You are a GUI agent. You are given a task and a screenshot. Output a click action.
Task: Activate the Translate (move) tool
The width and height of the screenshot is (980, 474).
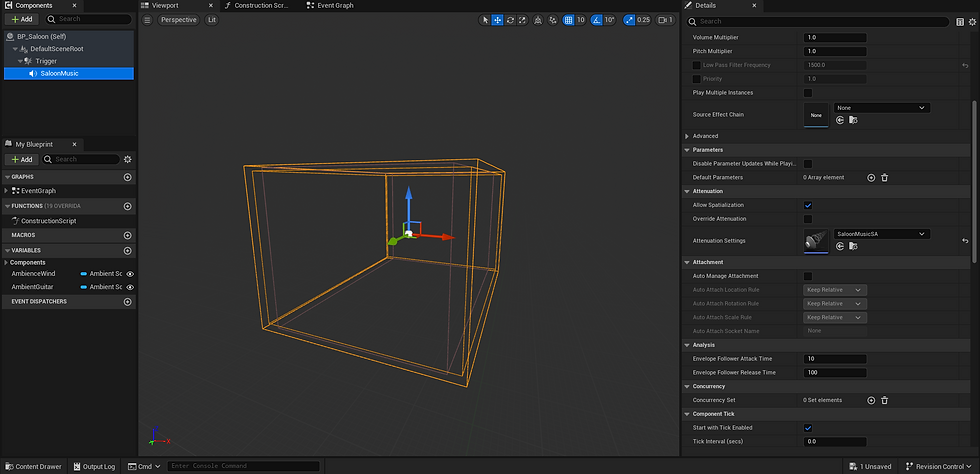[x=498, y=20]
